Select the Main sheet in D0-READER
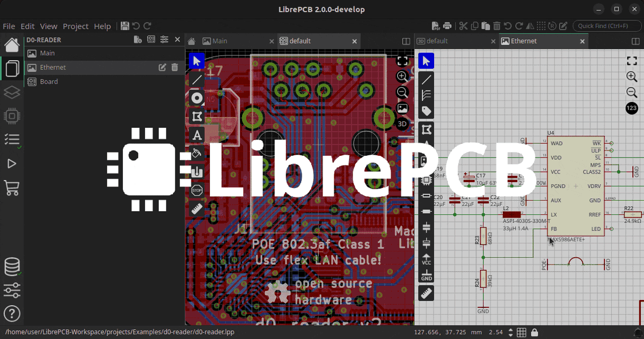Screen dimensions: 644x339 coord(103,53)
